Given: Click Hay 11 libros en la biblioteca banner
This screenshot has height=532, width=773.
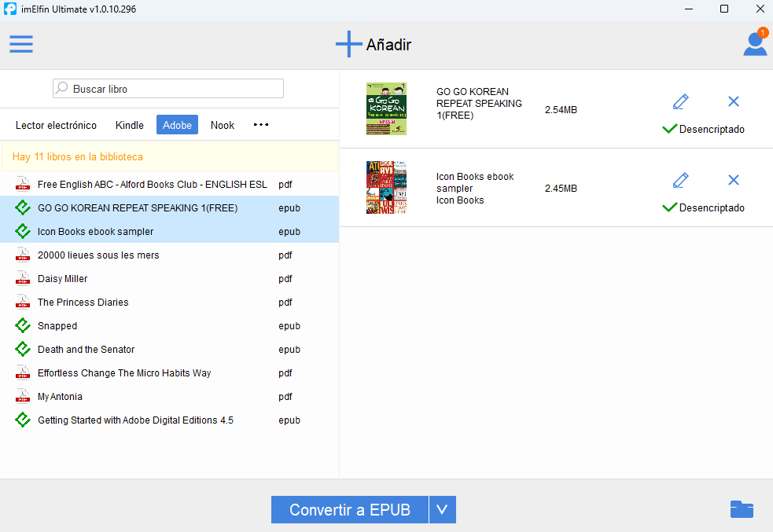Looking at the screenshot, I should coord(170,156).
